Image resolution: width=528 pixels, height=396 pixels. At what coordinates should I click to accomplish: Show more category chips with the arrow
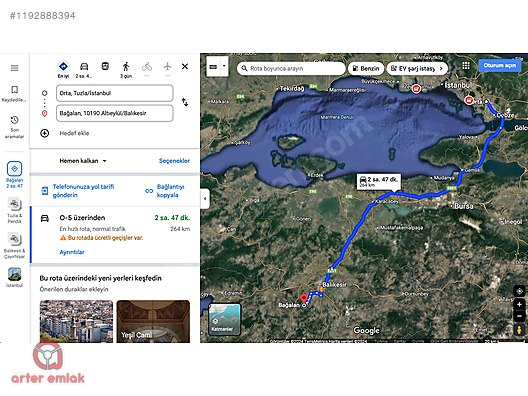click(441, 68)
